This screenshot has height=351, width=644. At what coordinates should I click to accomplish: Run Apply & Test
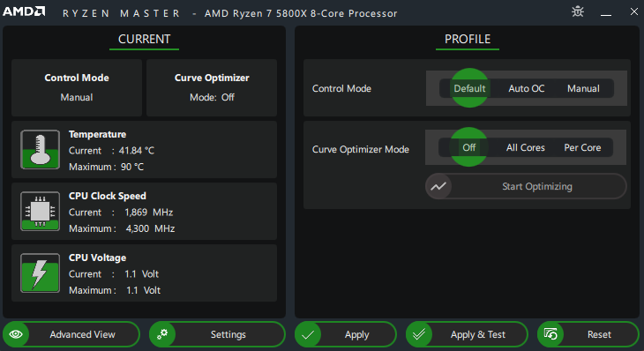pyautogui.click(x=467, y=334)
